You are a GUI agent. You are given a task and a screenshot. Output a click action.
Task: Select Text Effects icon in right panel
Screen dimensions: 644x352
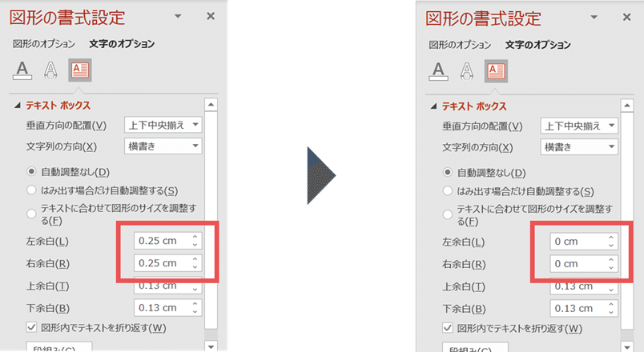tap(467, 71)
